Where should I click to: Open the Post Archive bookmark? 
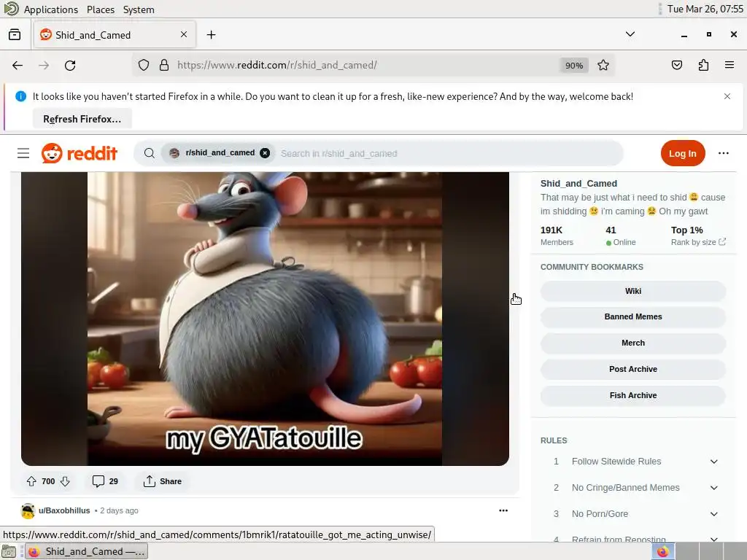pyautogui.click(x=632, y=369)
